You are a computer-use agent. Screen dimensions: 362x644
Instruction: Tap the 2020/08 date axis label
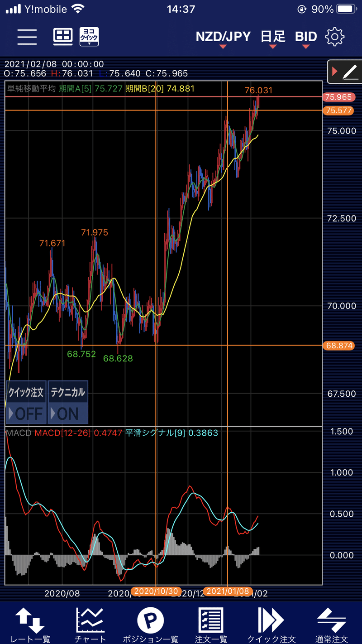point(62,593)
